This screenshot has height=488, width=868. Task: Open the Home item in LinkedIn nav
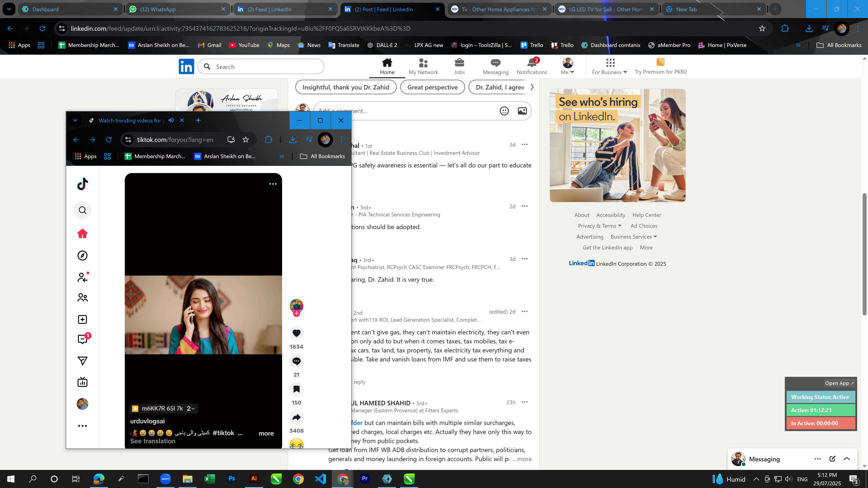tap(387, 66)
